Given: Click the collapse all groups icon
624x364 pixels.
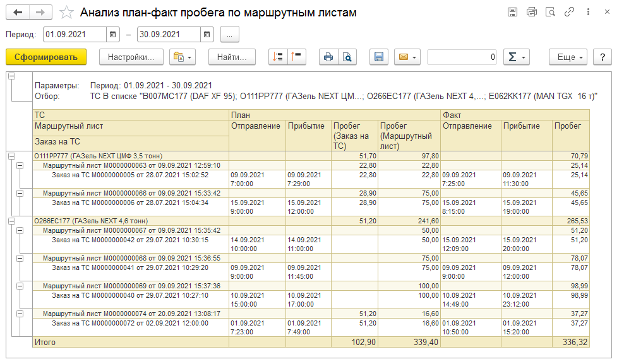Looking at the screenshot, I should 296,57.
